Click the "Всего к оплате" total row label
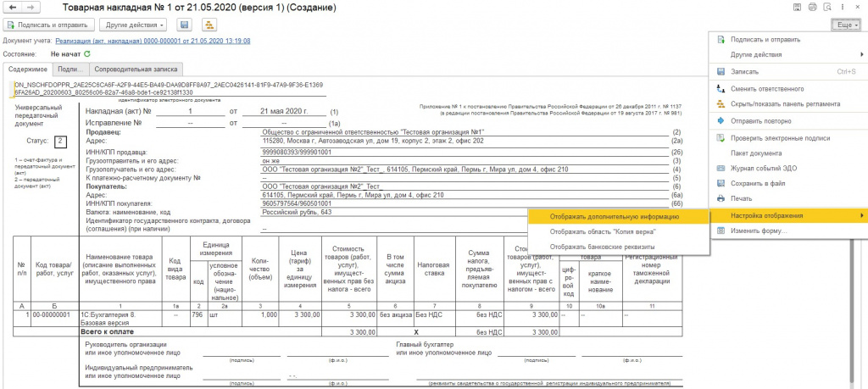This screenshot has height=389, width=868. point(106,331)
